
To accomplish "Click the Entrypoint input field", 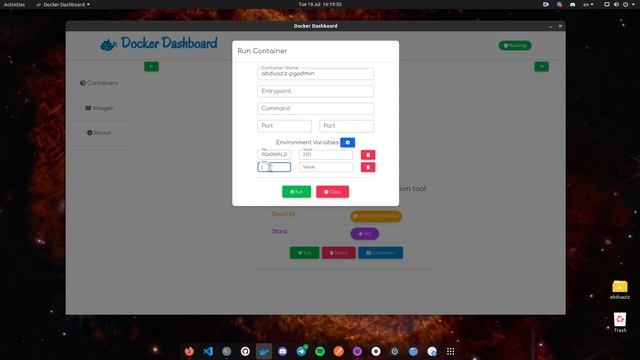I will pos(316,91).
